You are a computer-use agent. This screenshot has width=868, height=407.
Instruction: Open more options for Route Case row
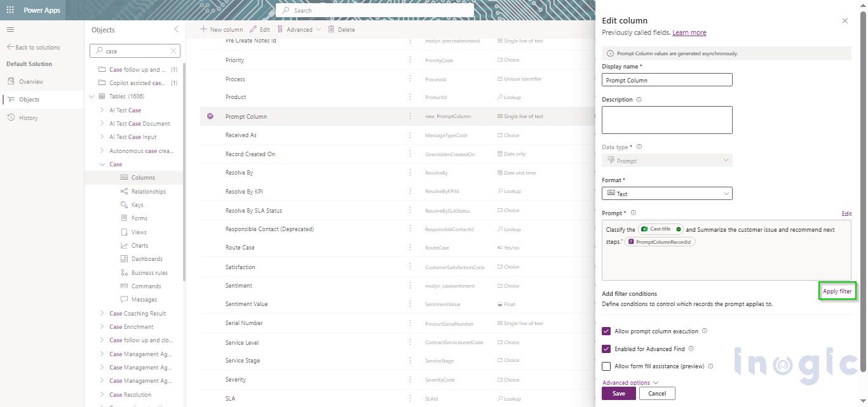pyautogui.click(x=410, y=248)
